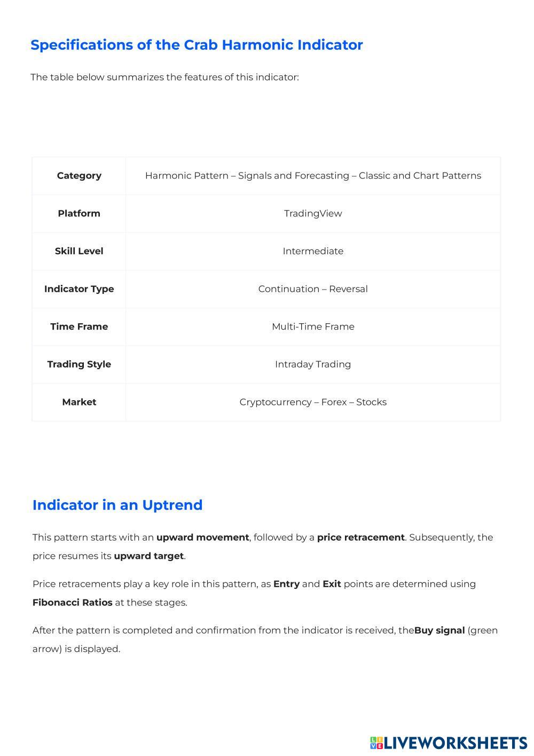Click the bold 'Buy signal' text
The image size is (534, 756).
(439, 630)
